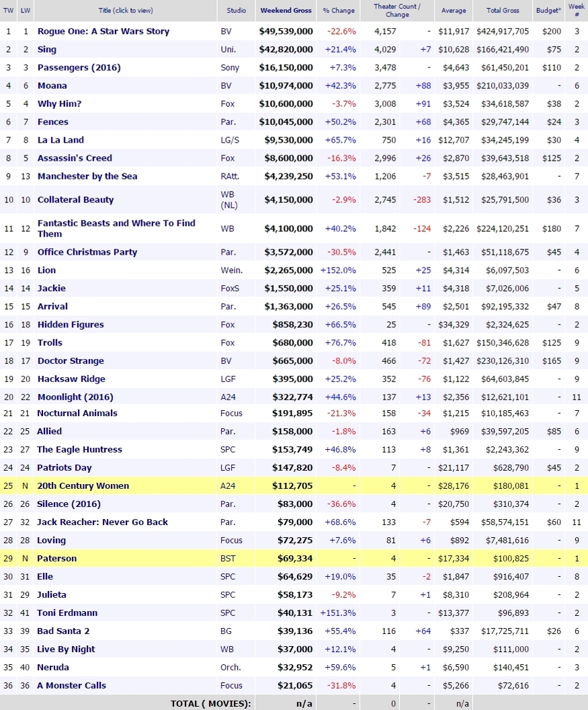View the Elle movie page

tap(45, 576)
